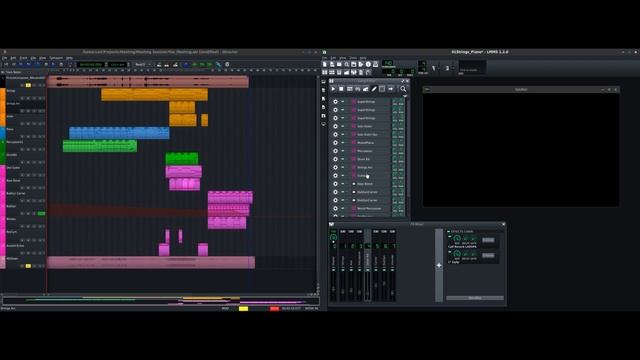
Task: Click the Calf Reverb wet/dry knob
Action: (457, 239)
